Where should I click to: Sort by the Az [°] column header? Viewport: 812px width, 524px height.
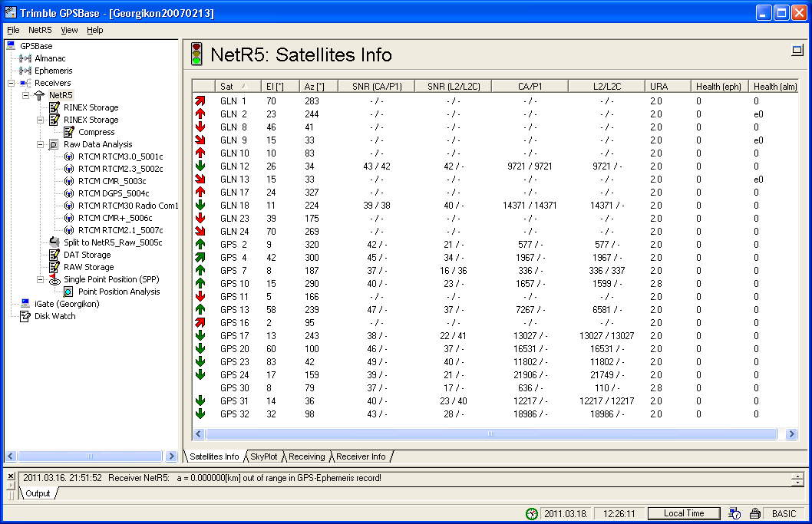[319, 87]
